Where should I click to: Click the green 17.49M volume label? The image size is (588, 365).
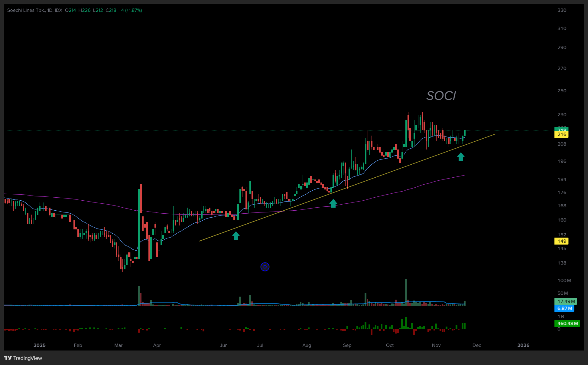[x=566, y=301]
